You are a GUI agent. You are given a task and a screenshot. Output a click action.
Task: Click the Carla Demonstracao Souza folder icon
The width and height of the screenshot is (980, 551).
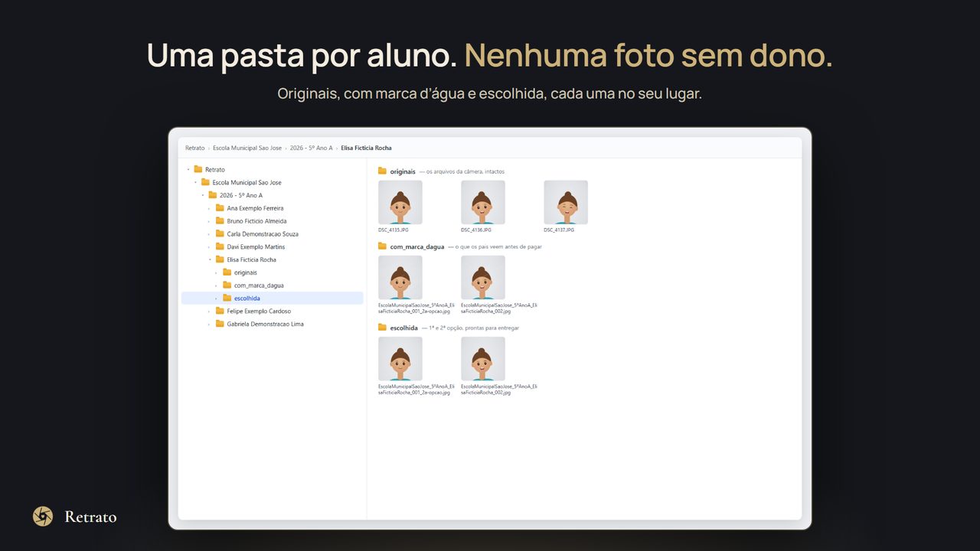(220, 234)
